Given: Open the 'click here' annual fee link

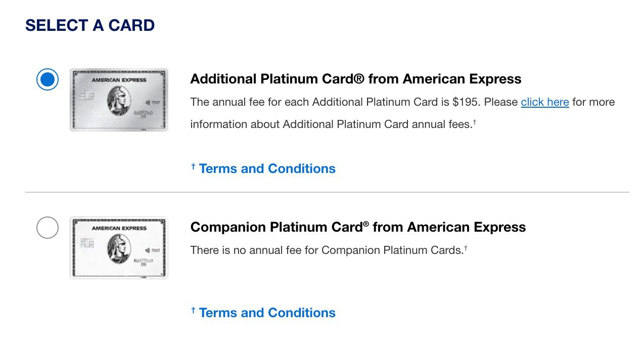Looking at the screenshot, I should (x=544, y=102).
